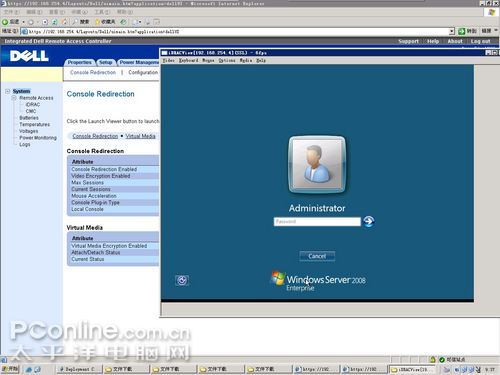Open the address bar dropdown arrow
Screen dimensions: 500x375
coord(452,31)
